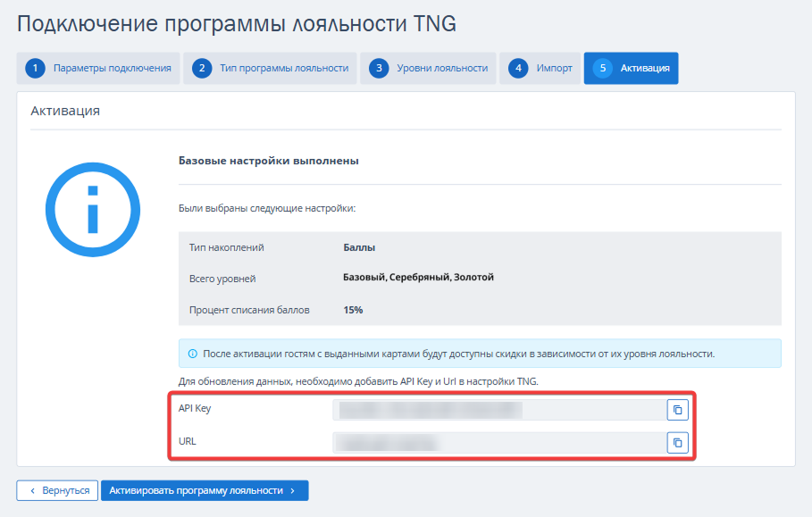Click the API Key label
The image size is (812, 517).
click(x=195, y=408)
